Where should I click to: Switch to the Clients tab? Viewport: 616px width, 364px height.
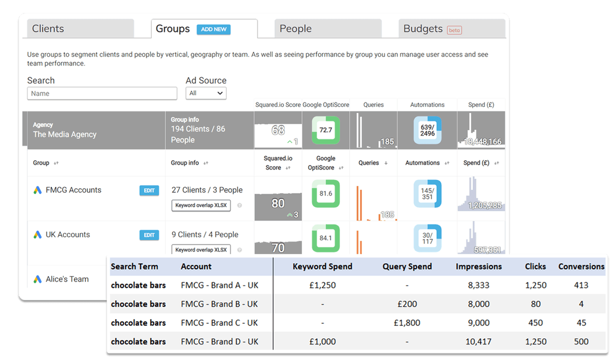(81, 29)
